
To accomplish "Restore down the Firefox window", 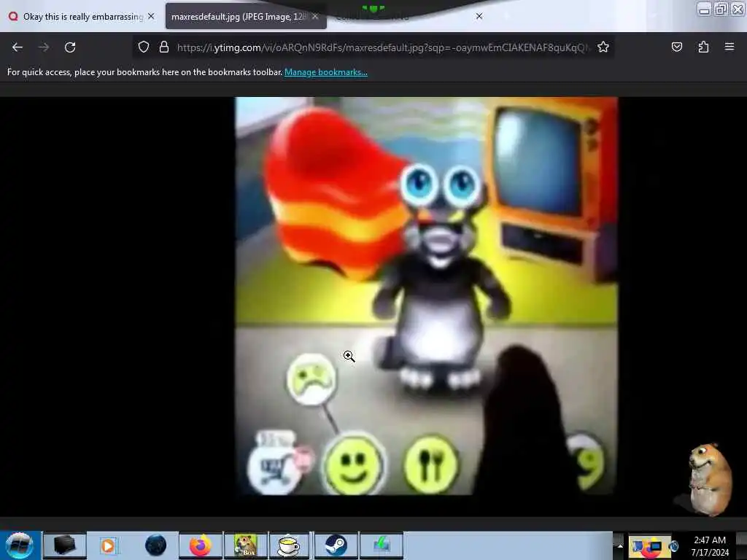I will [721, 9].
